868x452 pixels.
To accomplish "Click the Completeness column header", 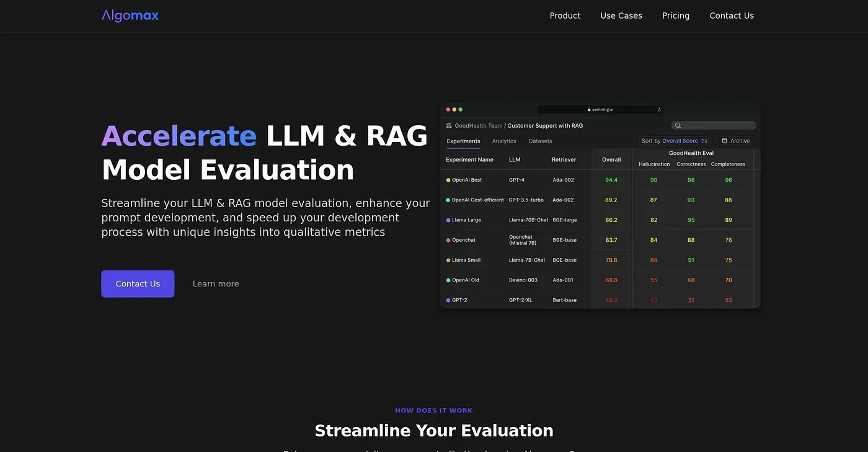I will click(x=728, y=164).
